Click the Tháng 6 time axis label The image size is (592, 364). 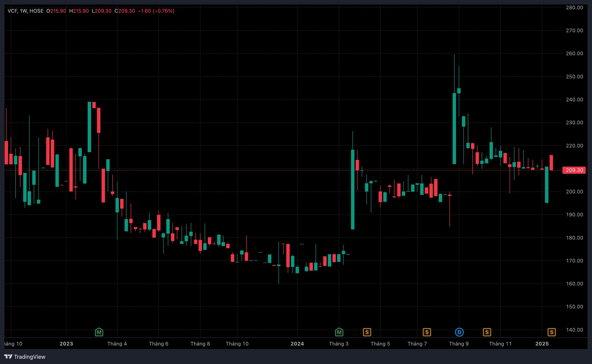click(159, 344)
